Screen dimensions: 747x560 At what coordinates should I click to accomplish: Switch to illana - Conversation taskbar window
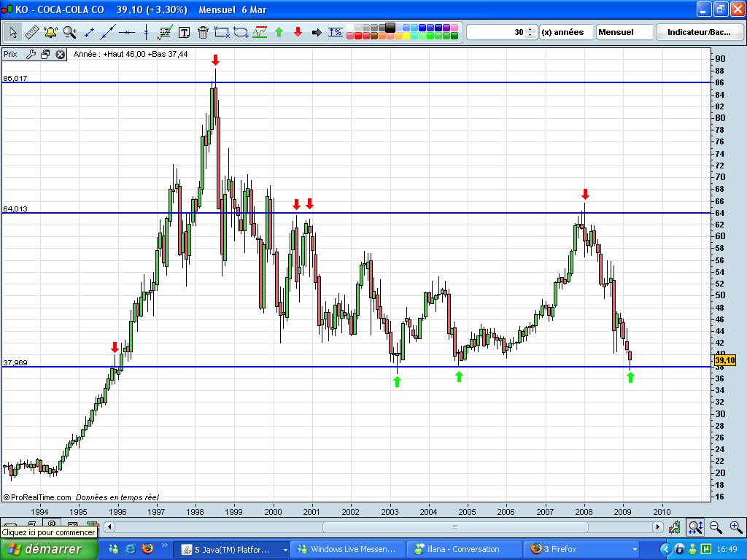463,550
